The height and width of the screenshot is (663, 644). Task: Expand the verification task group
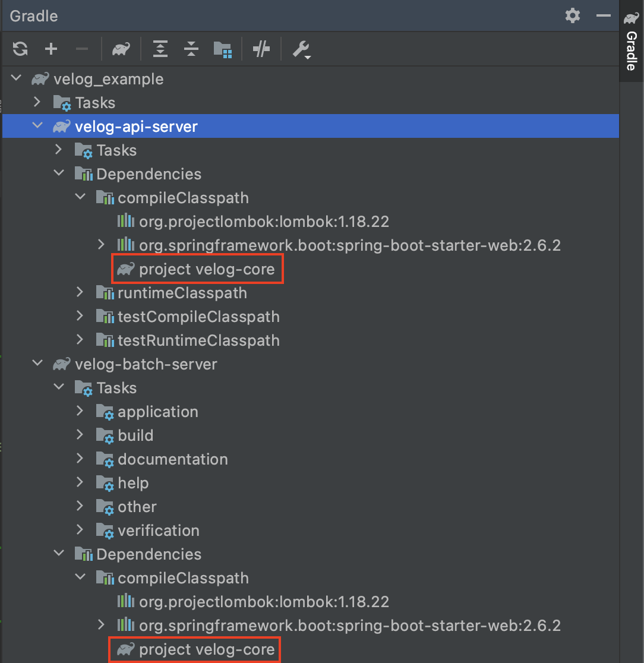pyautogui.click(x=80, y=529)
